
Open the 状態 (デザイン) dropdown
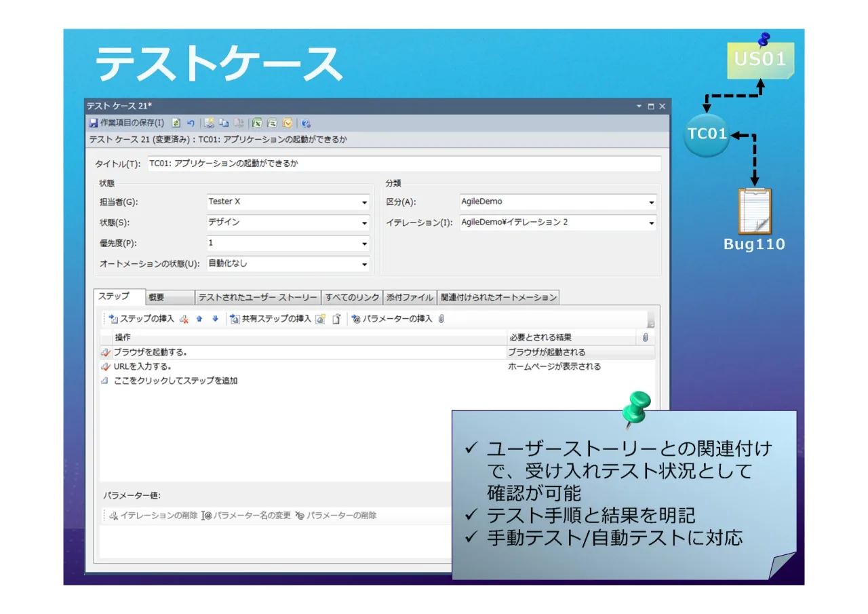pos(364,223)
